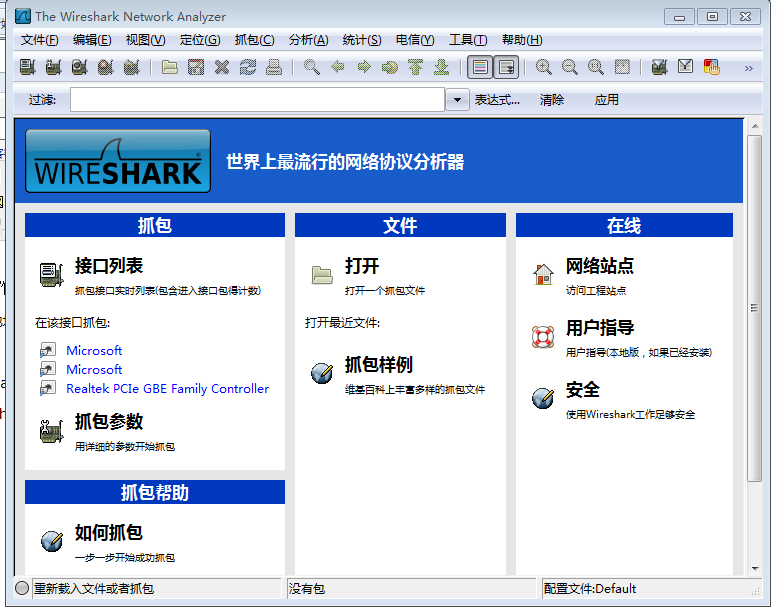Visit the 网络站点 link
This screenshot has height=608, width=771.
pos(599,266)
